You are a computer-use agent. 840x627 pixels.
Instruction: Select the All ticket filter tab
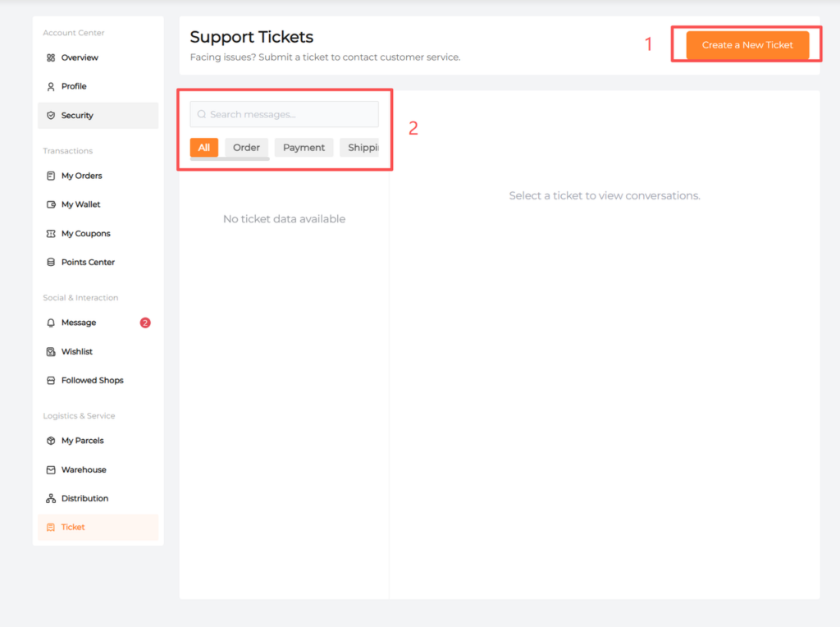point(204,148)
